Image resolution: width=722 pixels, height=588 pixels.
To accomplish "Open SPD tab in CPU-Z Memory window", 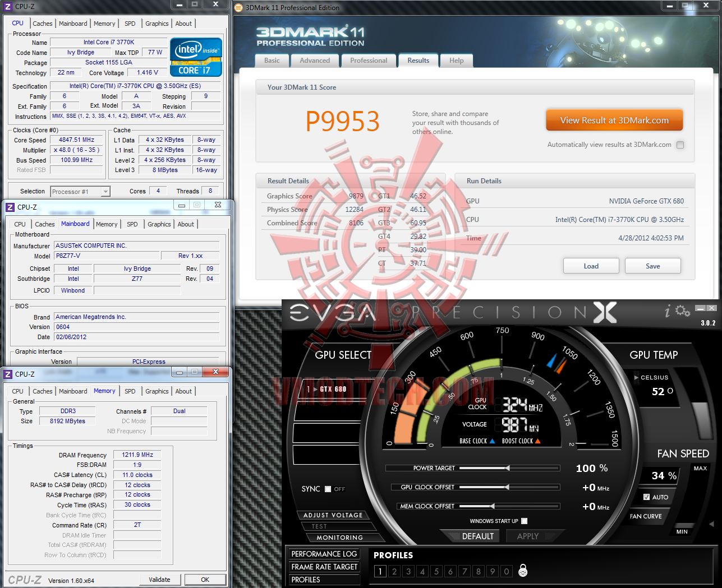I will (x=130, y=391).
